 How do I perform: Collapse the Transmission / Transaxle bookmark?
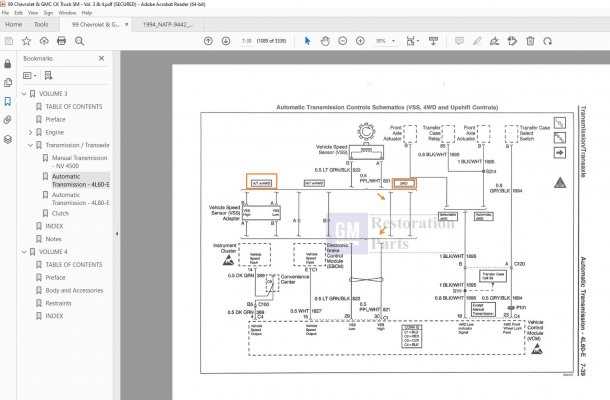point(30,145)
